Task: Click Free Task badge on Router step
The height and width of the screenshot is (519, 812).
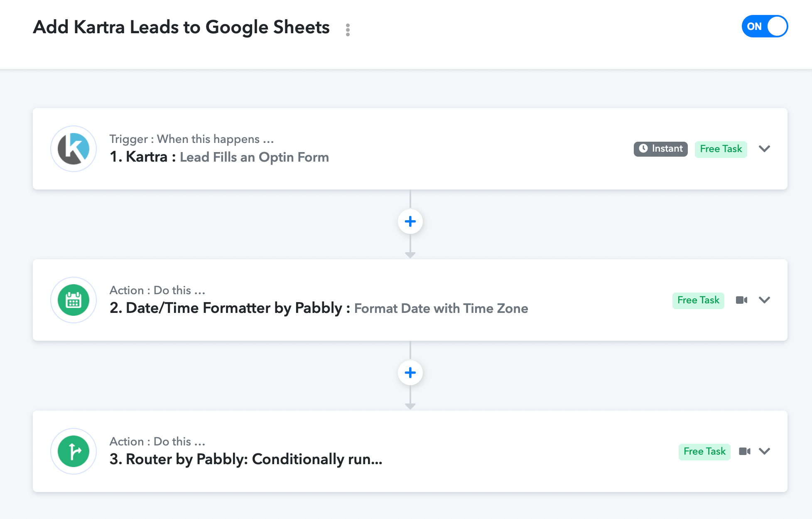Action: tap(704, 451)
